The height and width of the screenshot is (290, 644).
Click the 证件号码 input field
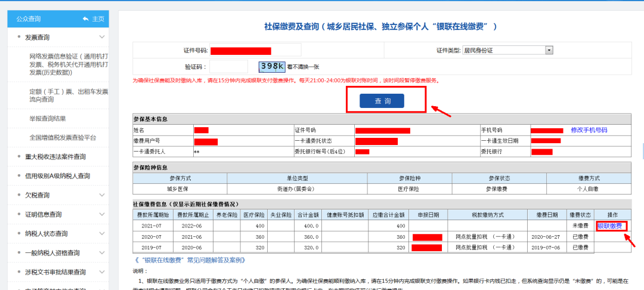[x=255, y=51]
